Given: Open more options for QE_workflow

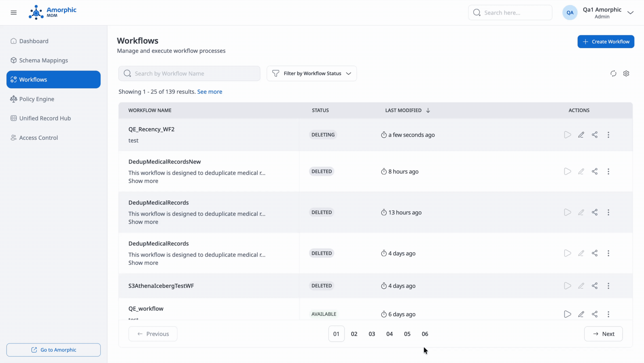Looking at the screenshot, I should (608, 314).
